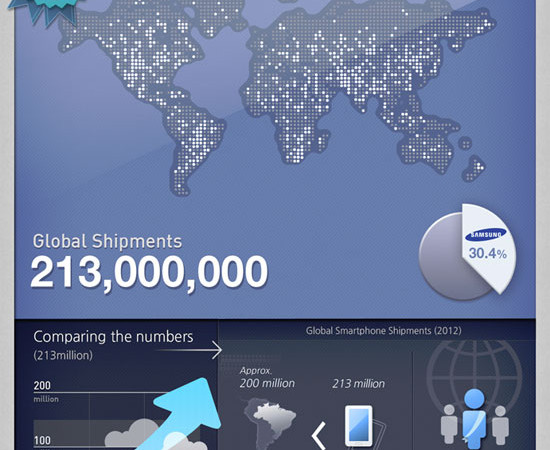Click the Global Shipments heading
Screen dimensions: 550x450
(x=107, y=242)
